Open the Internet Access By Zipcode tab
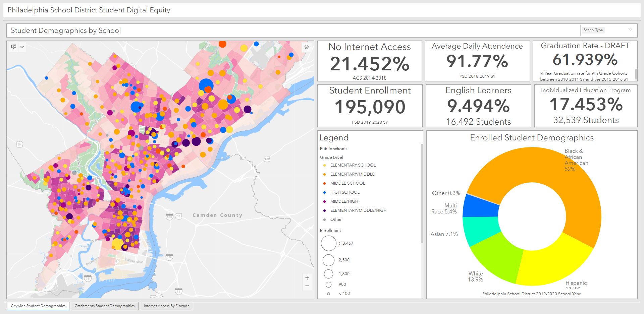The height and width of the screenshot is (314, 644). [x=166, y=306]
